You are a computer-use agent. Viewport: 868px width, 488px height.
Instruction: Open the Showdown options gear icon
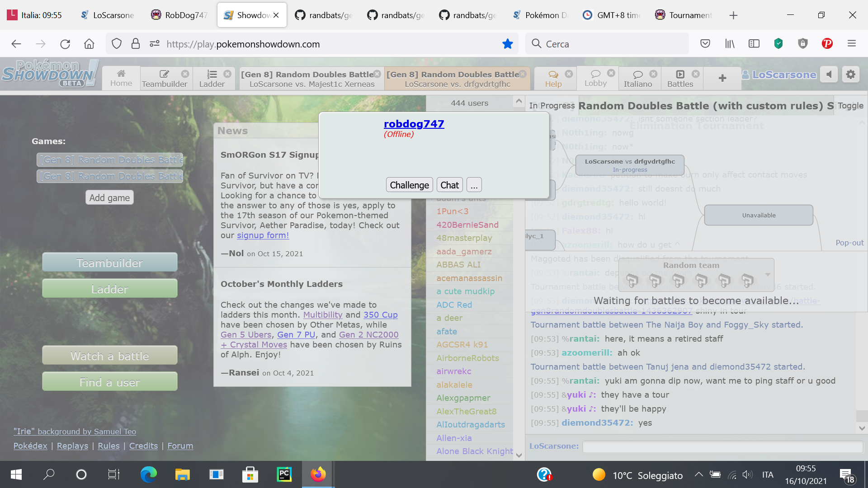point(850,75)
